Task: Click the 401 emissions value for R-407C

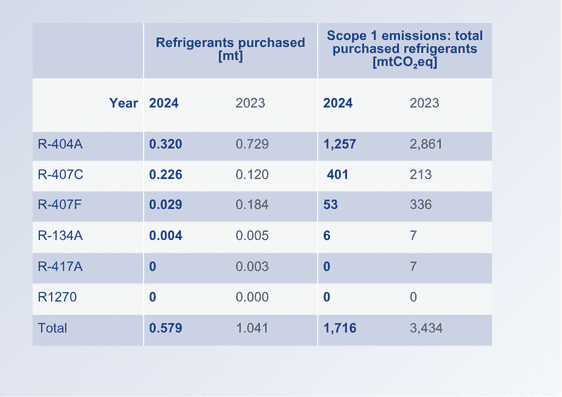Action: (x=337, y=174)
